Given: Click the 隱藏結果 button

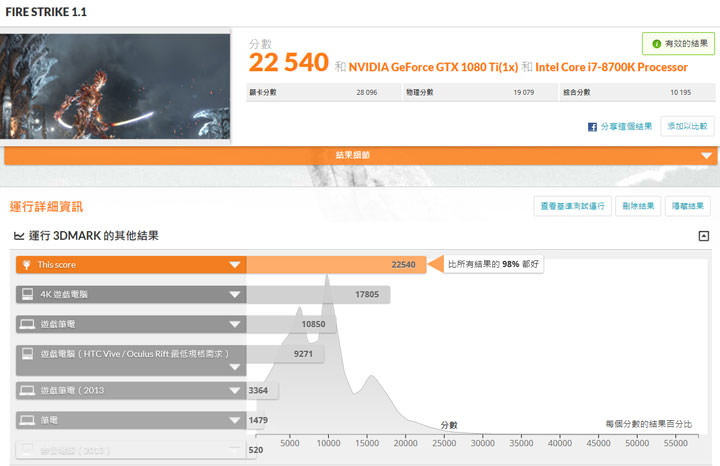Looking at the screenshot, I should click(x=689, y=206).
